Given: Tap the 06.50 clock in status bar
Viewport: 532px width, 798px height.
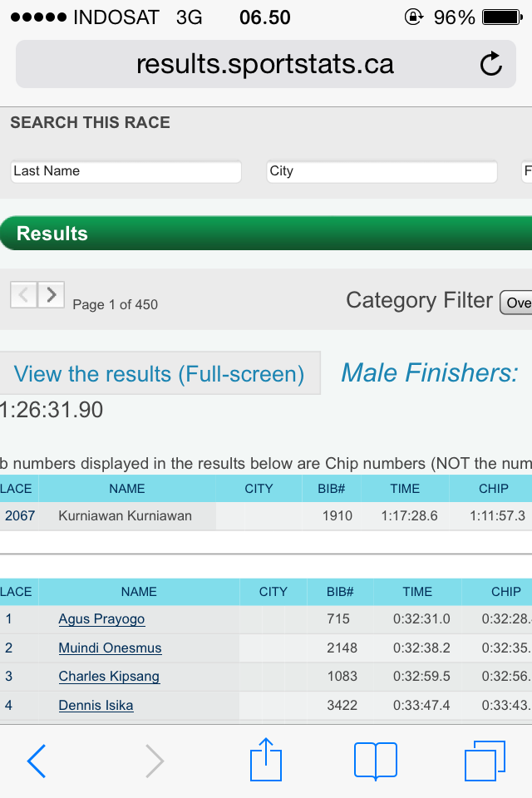Looking at the screenshot, I should (264, 17).
